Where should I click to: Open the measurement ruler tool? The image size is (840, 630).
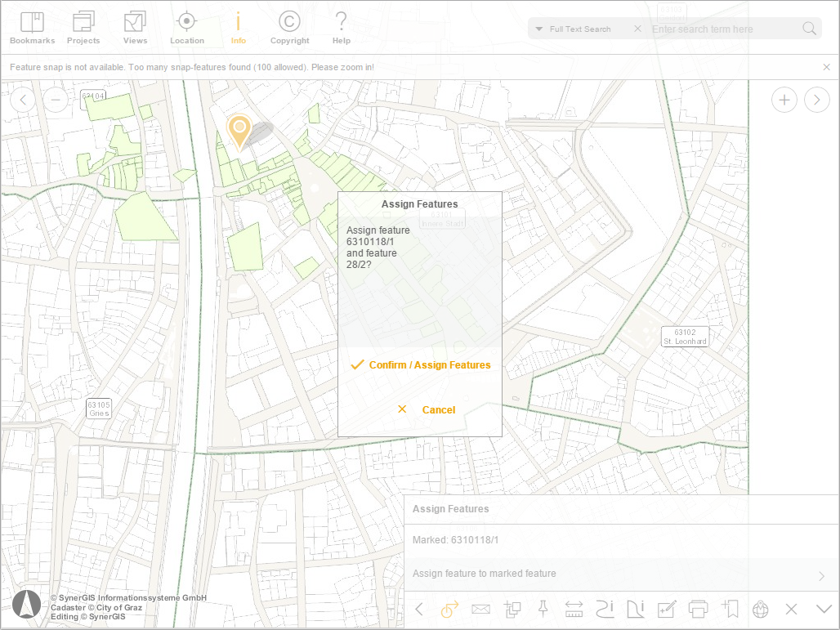(574, 609)
